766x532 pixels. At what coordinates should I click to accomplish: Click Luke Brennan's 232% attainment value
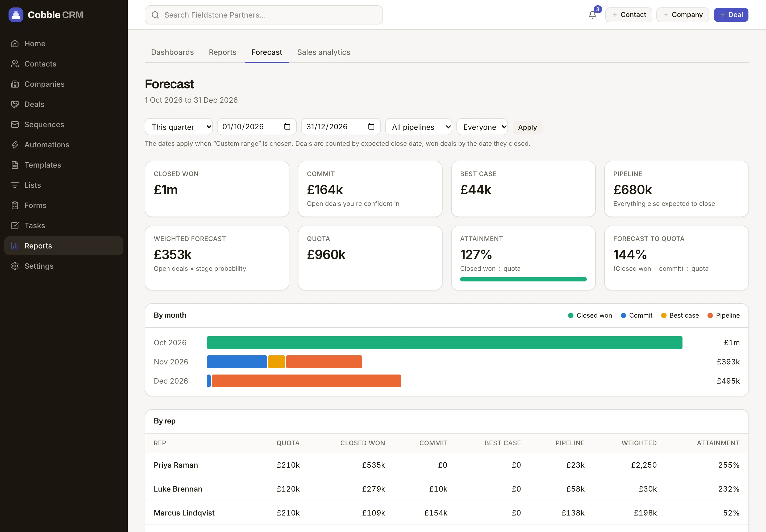pos(729,489)
